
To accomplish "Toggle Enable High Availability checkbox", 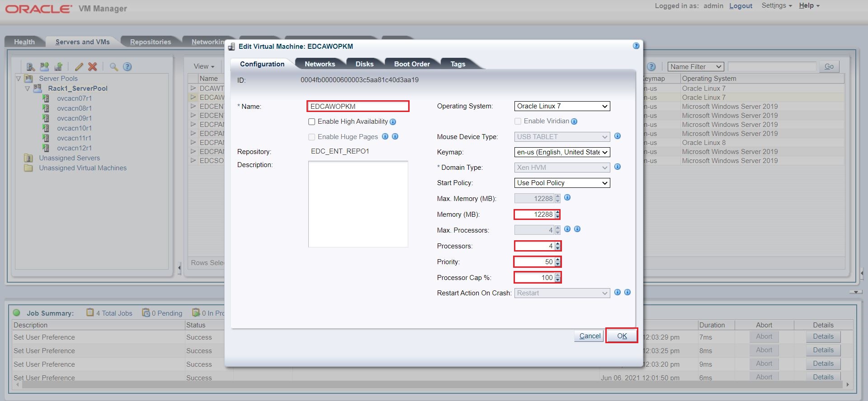I will pos(312,122).
